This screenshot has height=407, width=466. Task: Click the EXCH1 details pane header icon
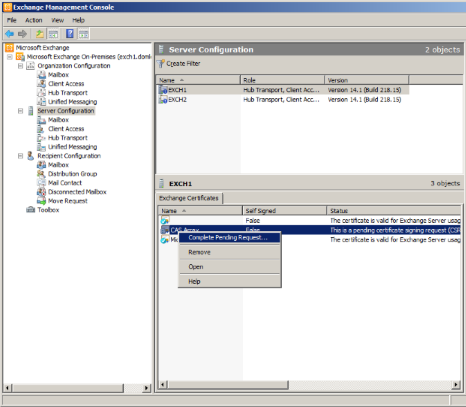pyautogui.click(x=162, y=183)
